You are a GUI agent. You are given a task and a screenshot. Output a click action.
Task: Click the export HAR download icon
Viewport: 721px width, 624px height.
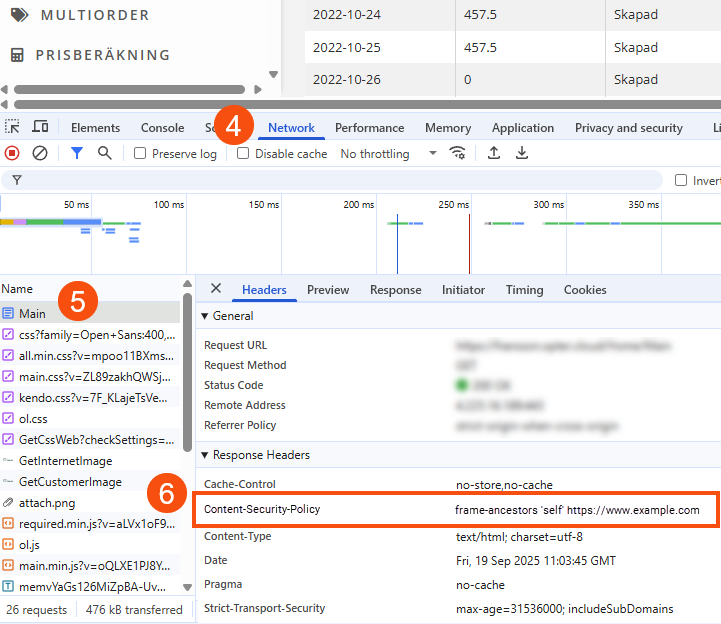[521, 153]
